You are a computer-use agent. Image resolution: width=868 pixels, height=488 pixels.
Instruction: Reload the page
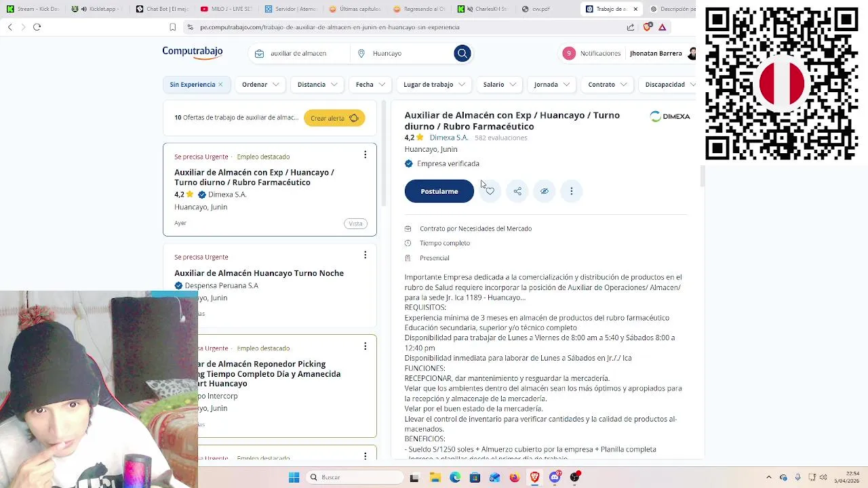[37, 27]
